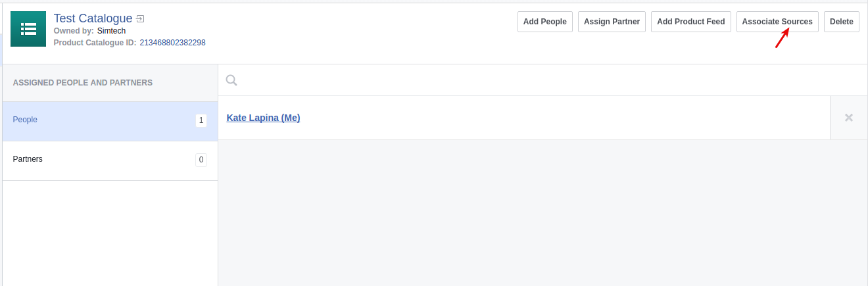Click the Add People button
Viewport: 868px width, 286px height.
point(545,22)
